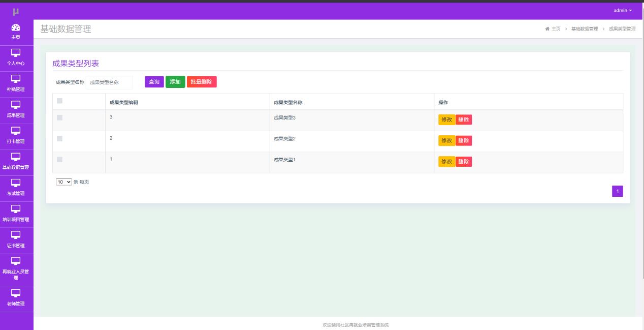Click 修改 for 成果类型1
Screen dimensions: 644x330
[447, 161]
